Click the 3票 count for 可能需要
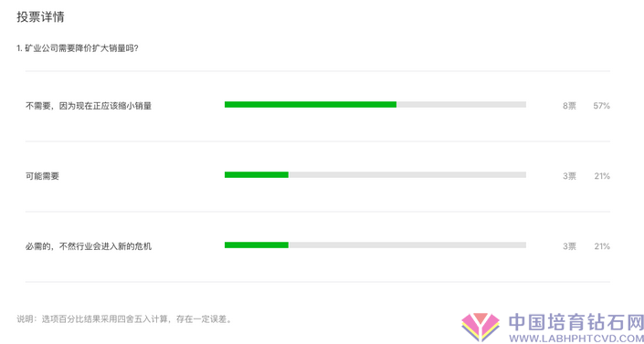Image resolution: width=644 pixels, height=344 pixels. [569, 176]
